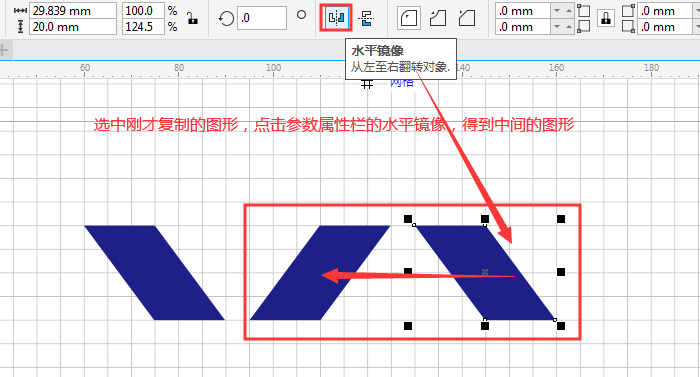Click the 160 mark on horizontal ruler
This screenshot has height=377, width=700.
[556, 68]
